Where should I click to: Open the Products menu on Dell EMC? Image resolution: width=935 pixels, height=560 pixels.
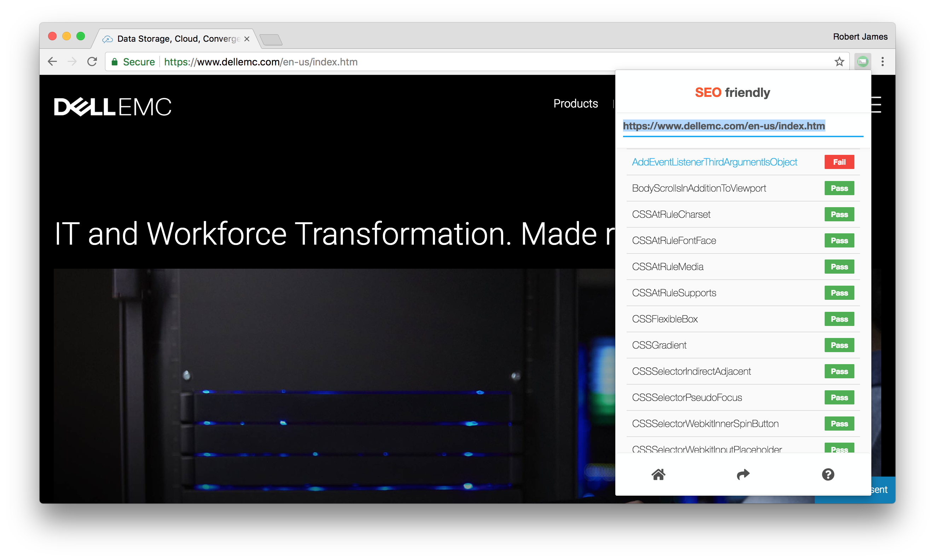pyautogui.click(x=575, y=103)
